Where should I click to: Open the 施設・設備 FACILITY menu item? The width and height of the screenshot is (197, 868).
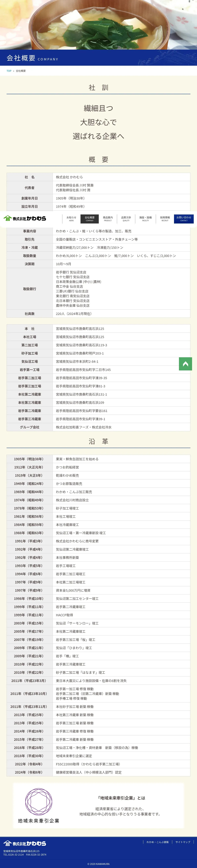point(145,219)
